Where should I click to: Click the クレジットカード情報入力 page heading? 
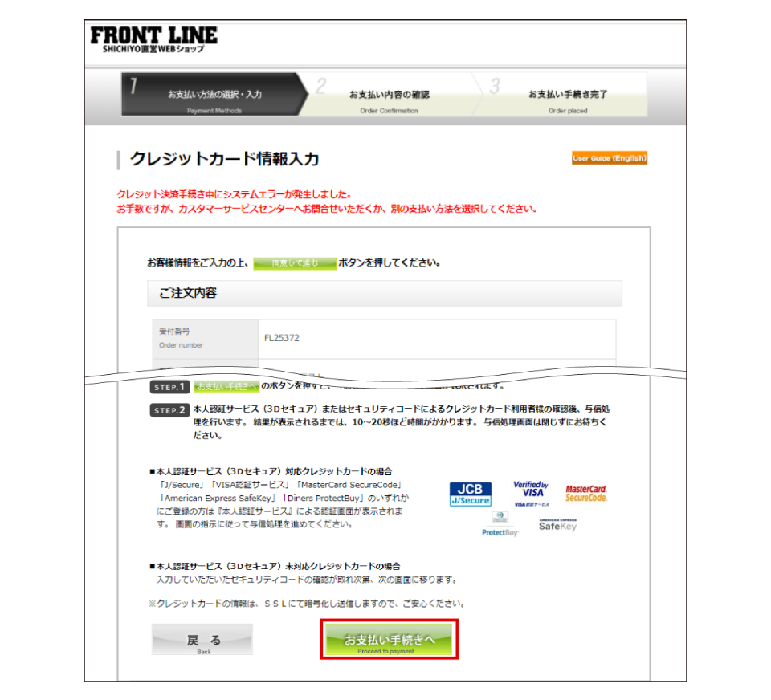(x=225, y=159)
